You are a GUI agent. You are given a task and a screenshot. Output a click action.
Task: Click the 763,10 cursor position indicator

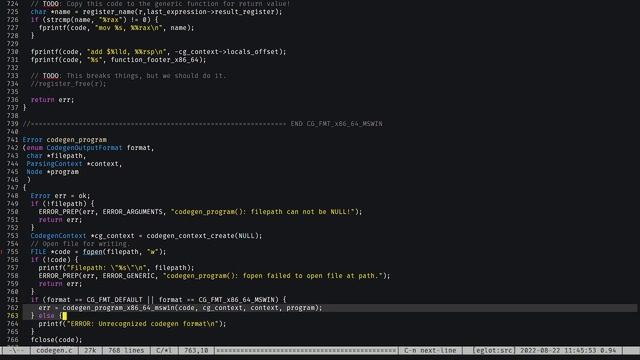click(196, 350)
